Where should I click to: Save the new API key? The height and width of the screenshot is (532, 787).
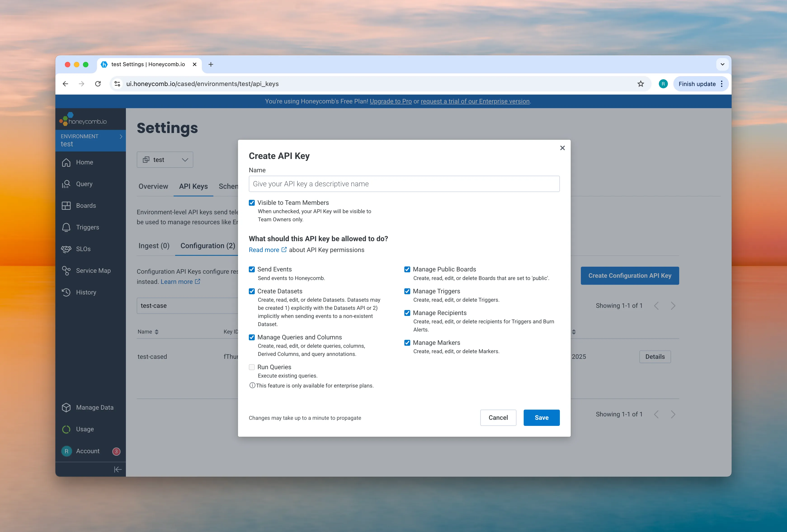(x=541, y=418)
